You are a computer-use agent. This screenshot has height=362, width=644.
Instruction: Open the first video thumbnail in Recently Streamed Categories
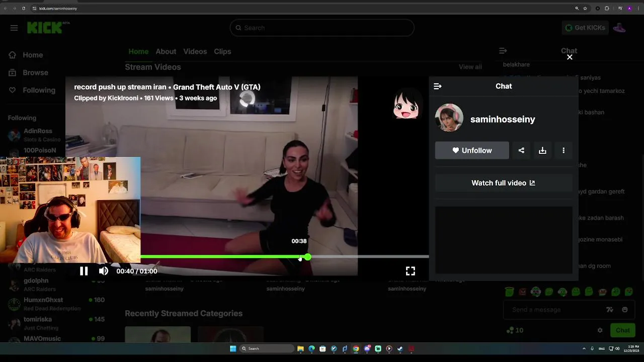[x=157, y=334]
